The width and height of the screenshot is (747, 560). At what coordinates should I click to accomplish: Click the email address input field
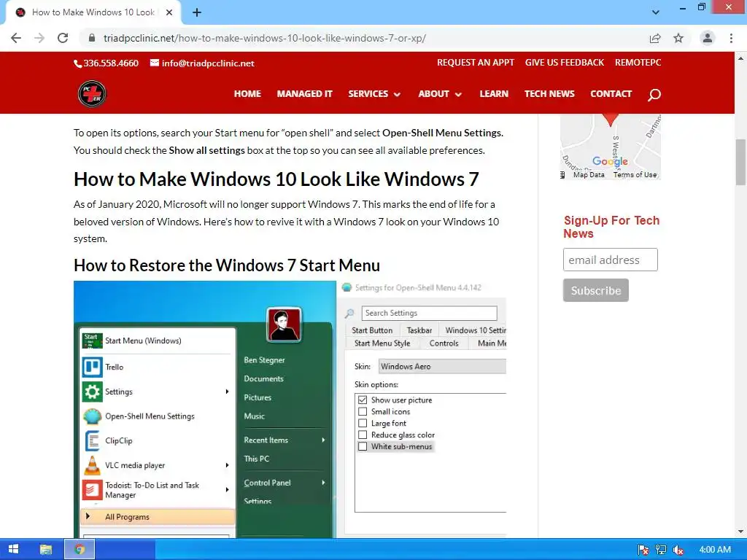click(x=611, y=260)
